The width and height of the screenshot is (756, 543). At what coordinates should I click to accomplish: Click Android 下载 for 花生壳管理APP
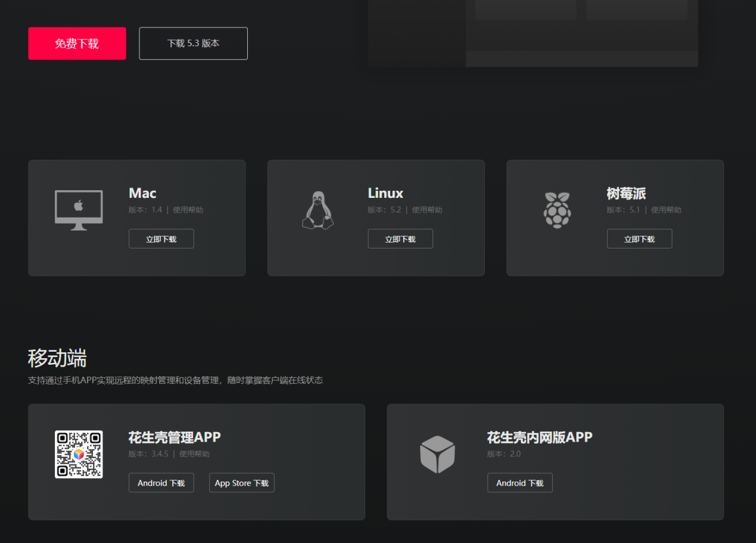(161, 483)
